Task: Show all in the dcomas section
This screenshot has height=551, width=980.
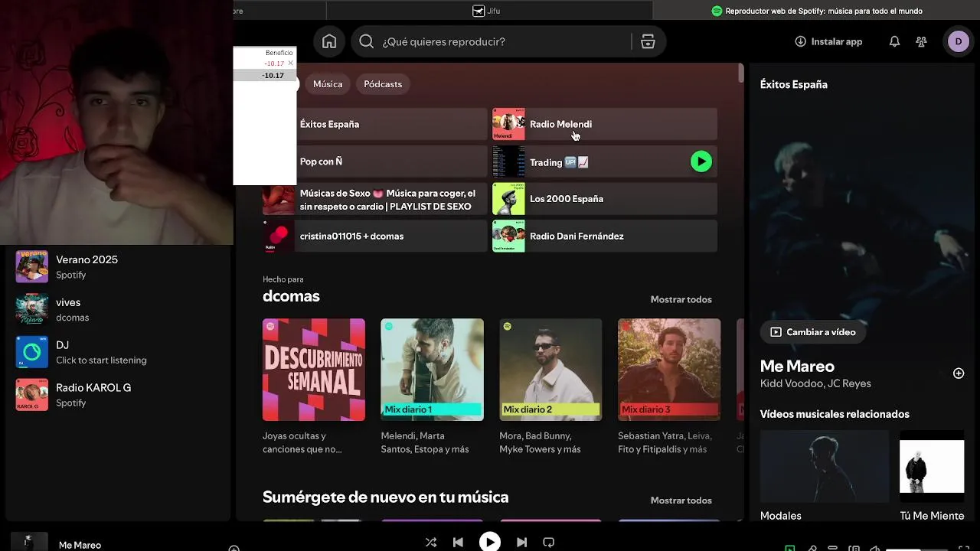Action: click(681, 299)
